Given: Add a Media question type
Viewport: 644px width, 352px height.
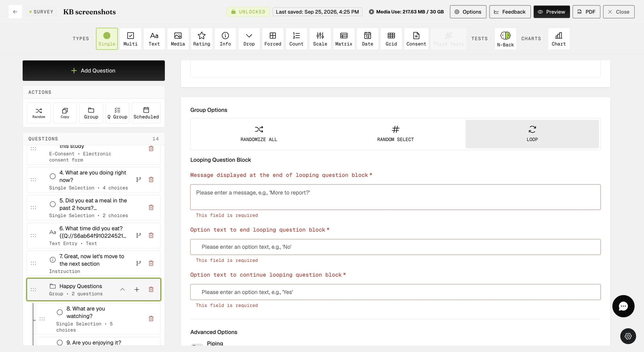Looking at the screenshot, I should click(178, 39).
